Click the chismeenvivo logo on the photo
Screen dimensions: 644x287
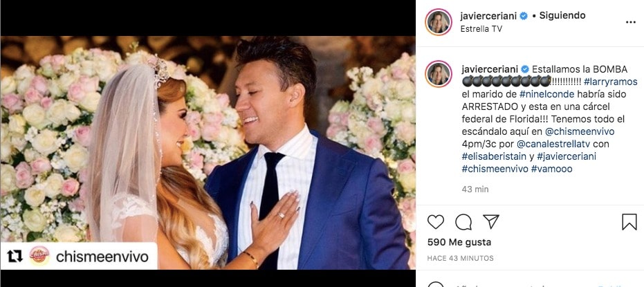coord(39,256)
